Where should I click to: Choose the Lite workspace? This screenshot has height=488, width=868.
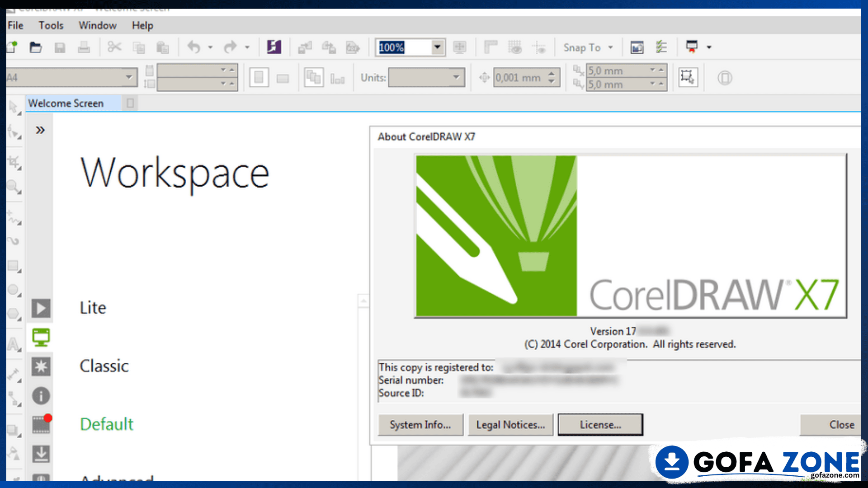(93, 308)
